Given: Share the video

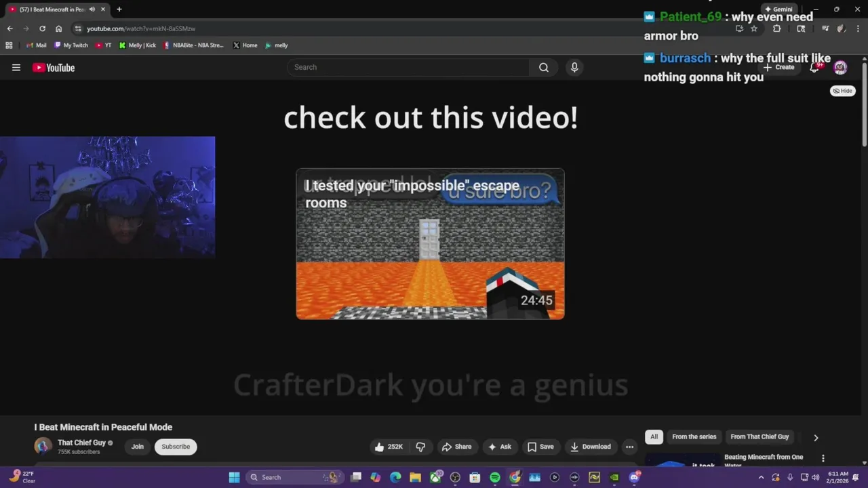Looking at the screenshot, I should 456,447.
